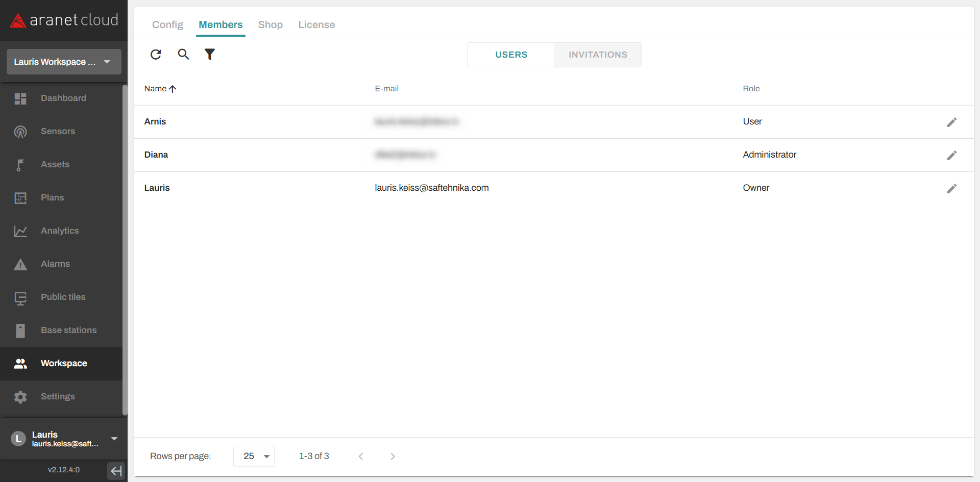Open Base stations page
Image resolution: width=980 pixels, height=482 pixels.
pos(68,331)
